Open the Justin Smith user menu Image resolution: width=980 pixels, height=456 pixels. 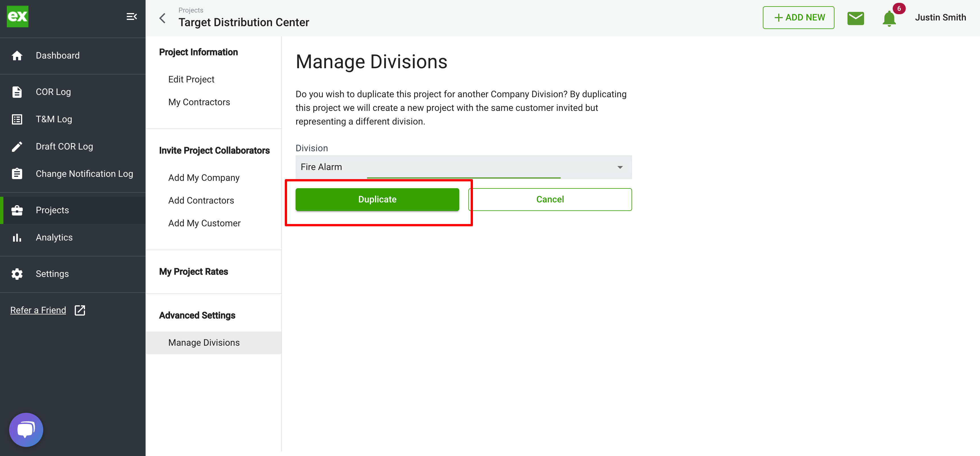click(940, 18)
